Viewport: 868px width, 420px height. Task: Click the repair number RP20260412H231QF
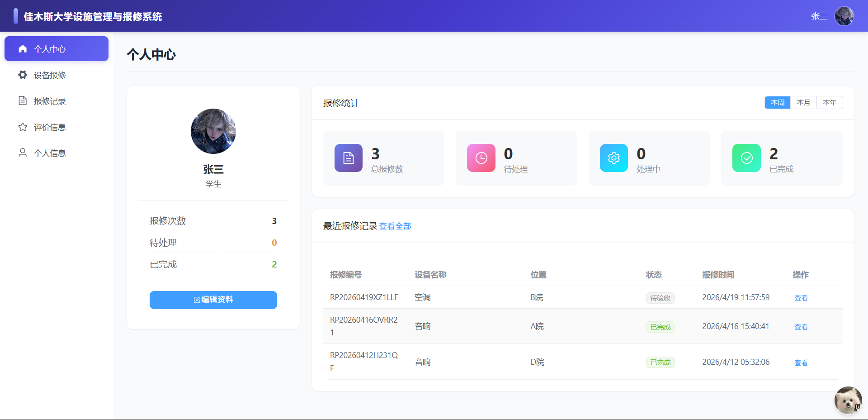pos(364,362)
